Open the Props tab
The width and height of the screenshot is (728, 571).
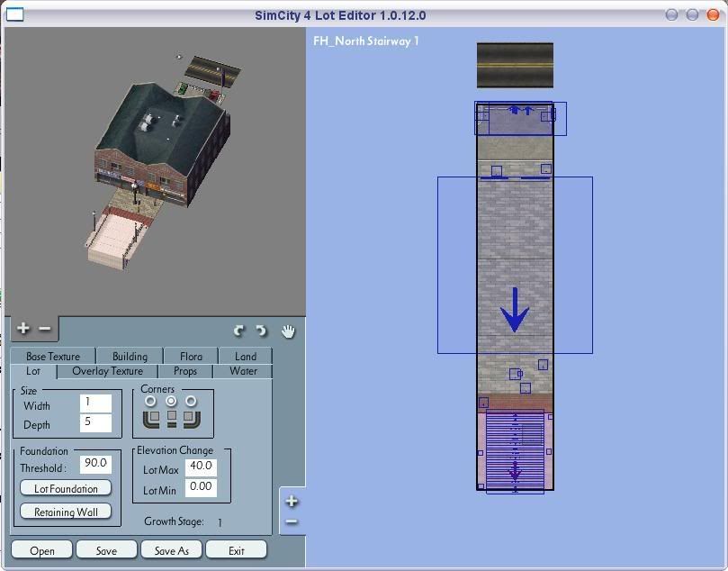point(185,371)
